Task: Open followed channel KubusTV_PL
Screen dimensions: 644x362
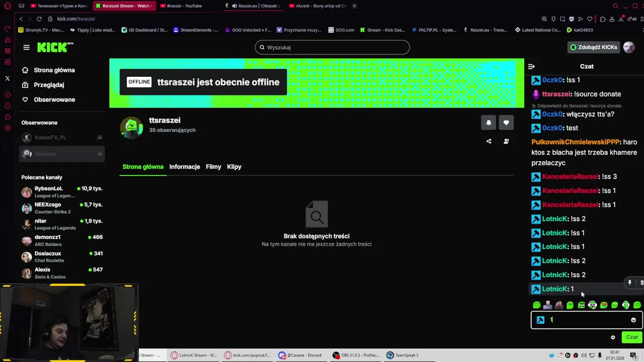Action: tap(62, 137)
